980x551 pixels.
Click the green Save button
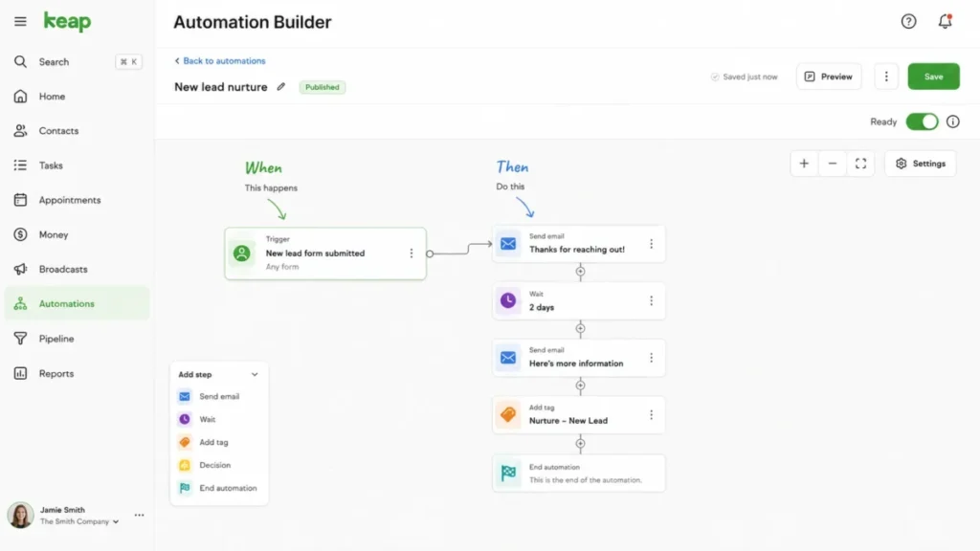(933, 77)
